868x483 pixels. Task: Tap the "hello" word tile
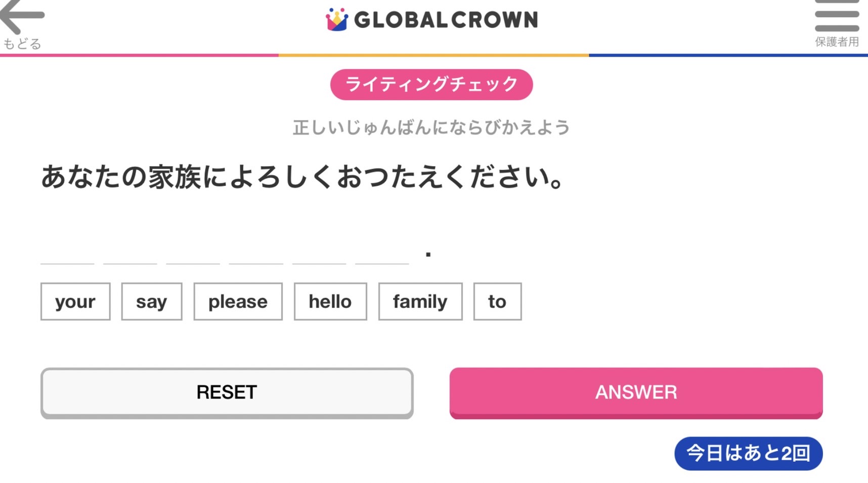tap(330, 302)
